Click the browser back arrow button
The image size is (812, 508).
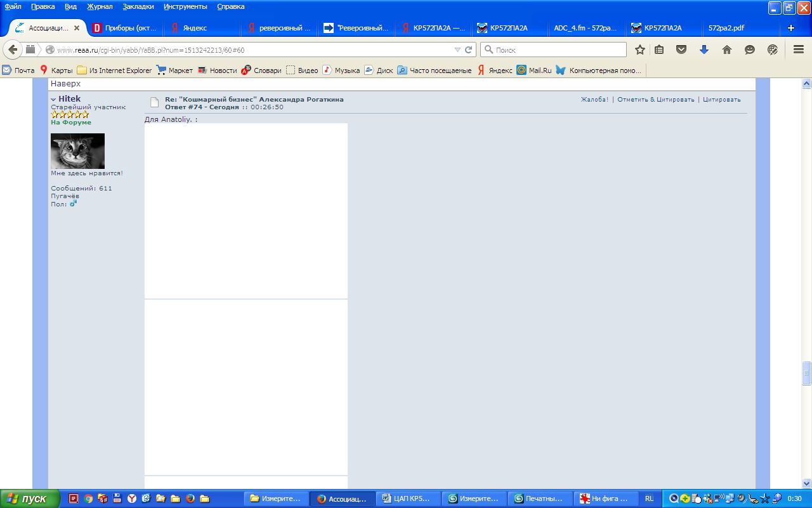pos(13,50)
